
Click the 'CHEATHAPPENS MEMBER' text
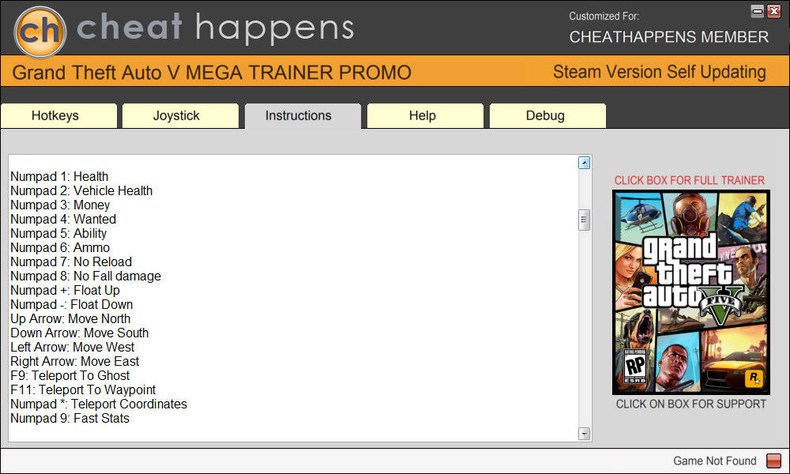(x=669, y=37)
